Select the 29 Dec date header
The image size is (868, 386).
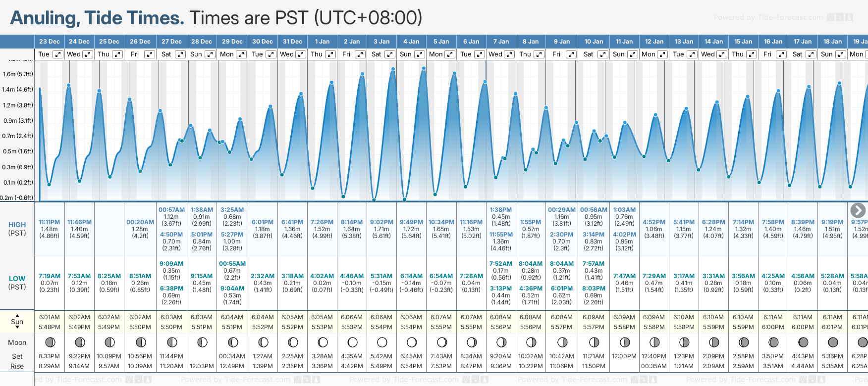coord(232,42)
